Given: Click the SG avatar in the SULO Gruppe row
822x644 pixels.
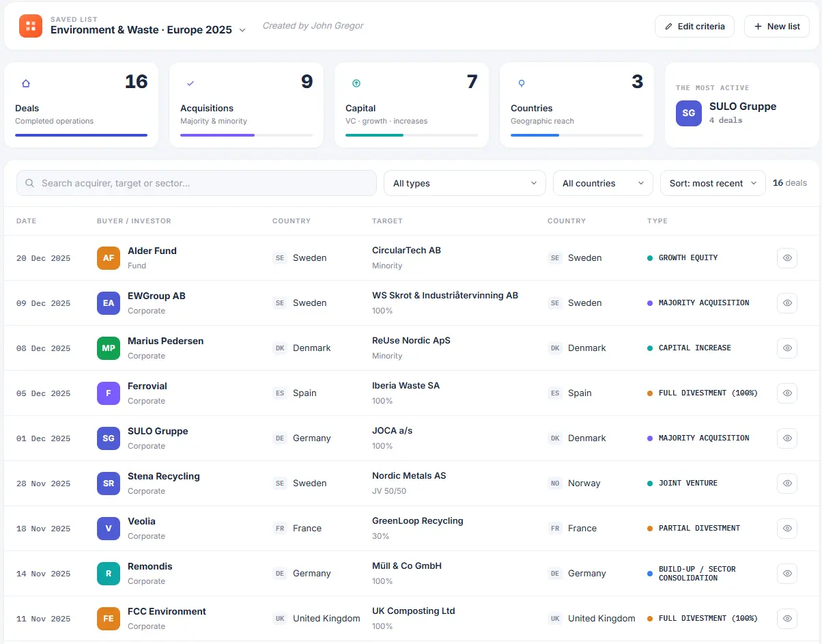Looking at the screenshot, I should click(x=109, y=438).
